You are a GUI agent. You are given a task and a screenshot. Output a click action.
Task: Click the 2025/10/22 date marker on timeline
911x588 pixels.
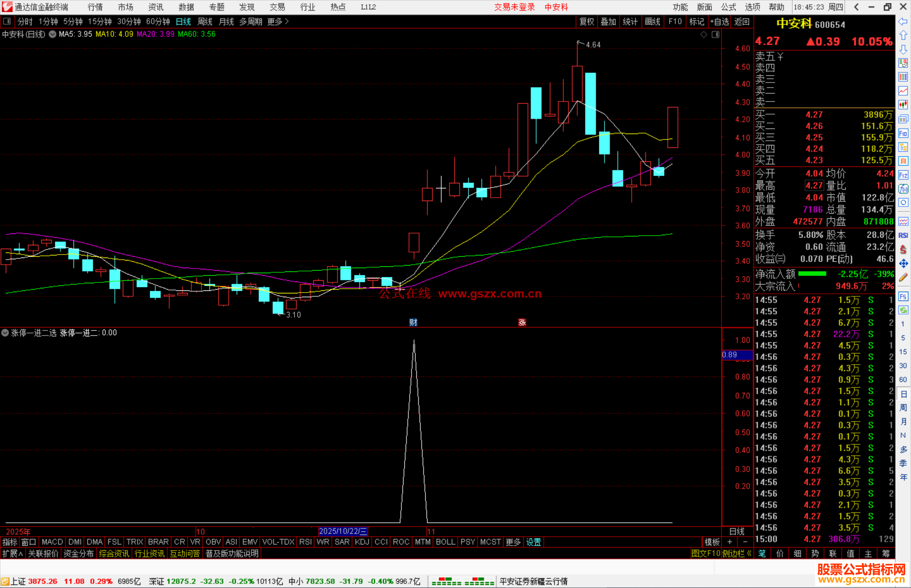tap(342, 531)
